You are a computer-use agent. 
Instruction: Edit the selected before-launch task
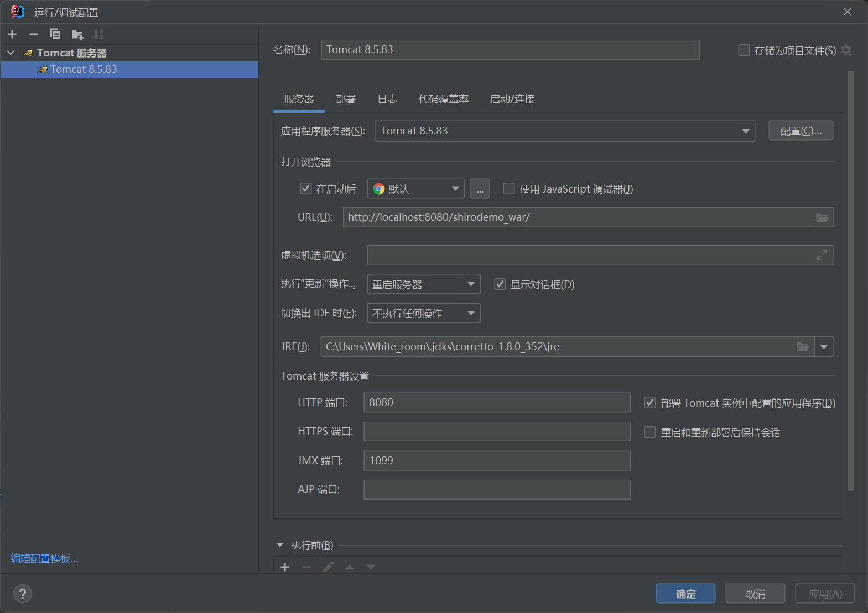coord(328,567)
